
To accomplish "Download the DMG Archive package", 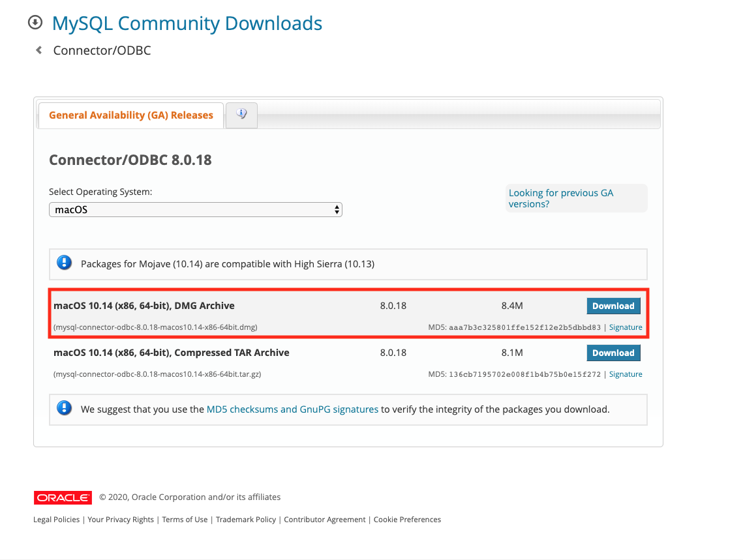I will (613, 306).
